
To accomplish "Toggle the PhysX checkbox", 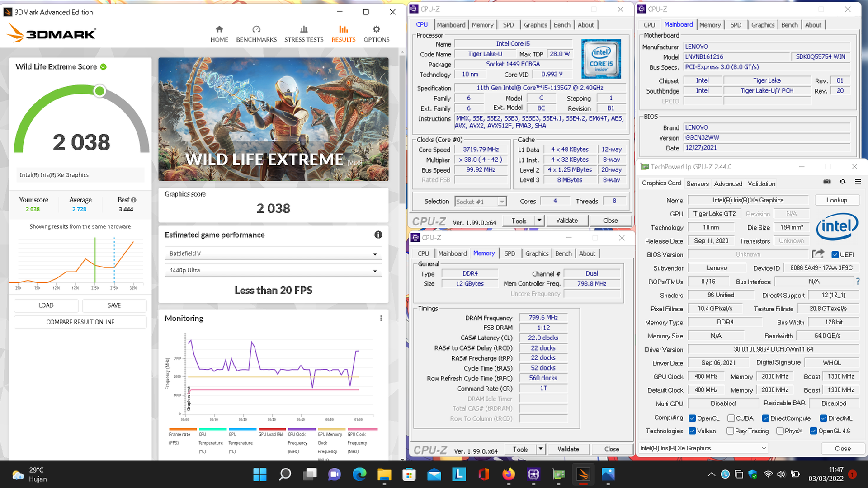I will point(780,431).
